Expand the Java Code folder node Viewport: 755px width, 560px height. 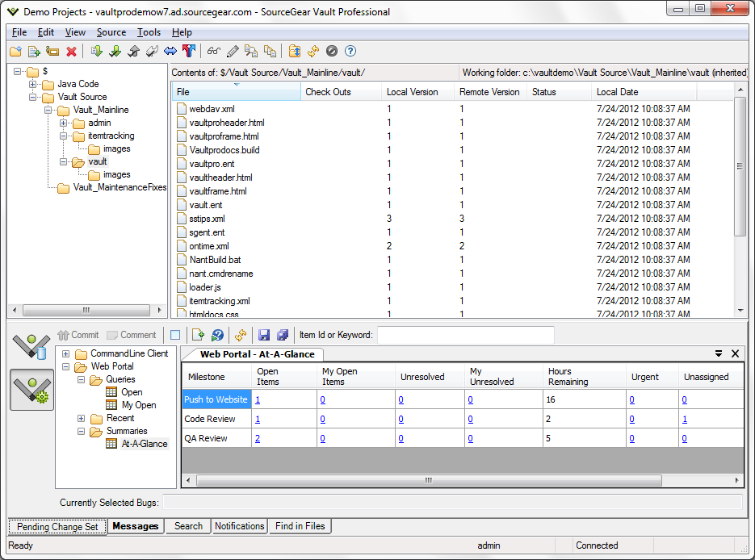point(33,84)
